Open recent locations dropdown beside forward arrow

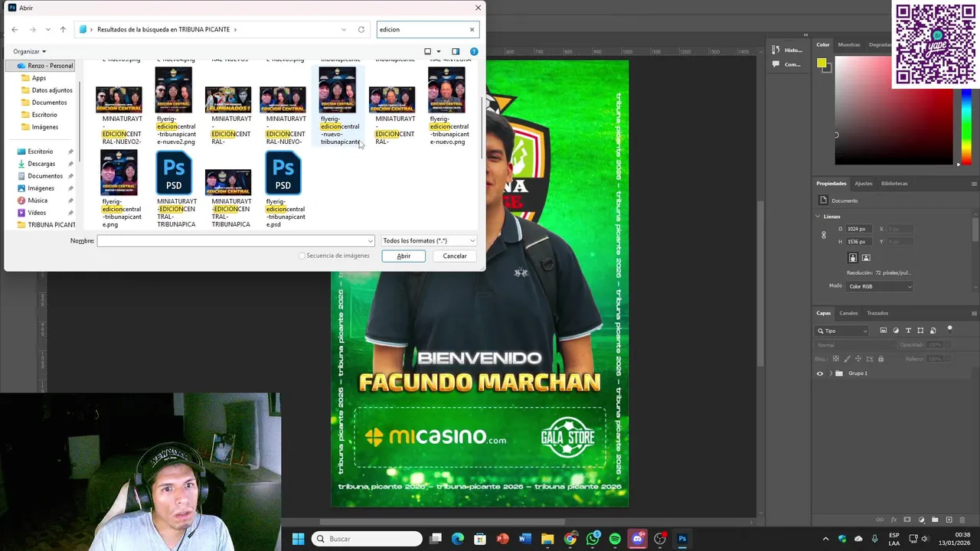point(47,29)
